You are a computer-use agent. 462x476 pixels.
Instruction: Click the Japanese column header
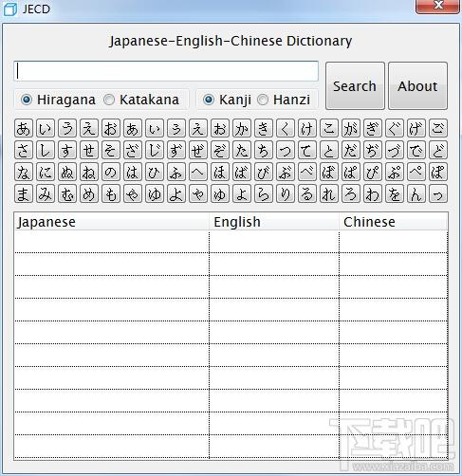(112, 222)
